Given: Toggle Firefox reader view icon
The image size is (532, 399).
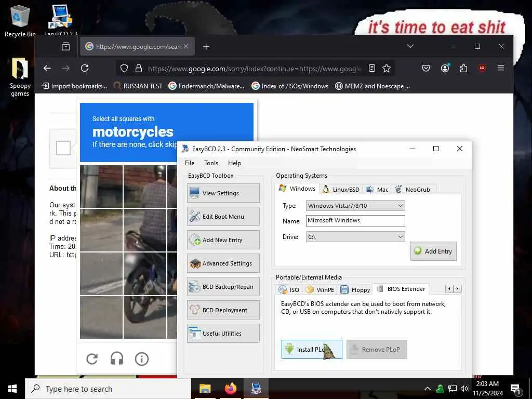Looking at the screenshot, I should 372,68.
